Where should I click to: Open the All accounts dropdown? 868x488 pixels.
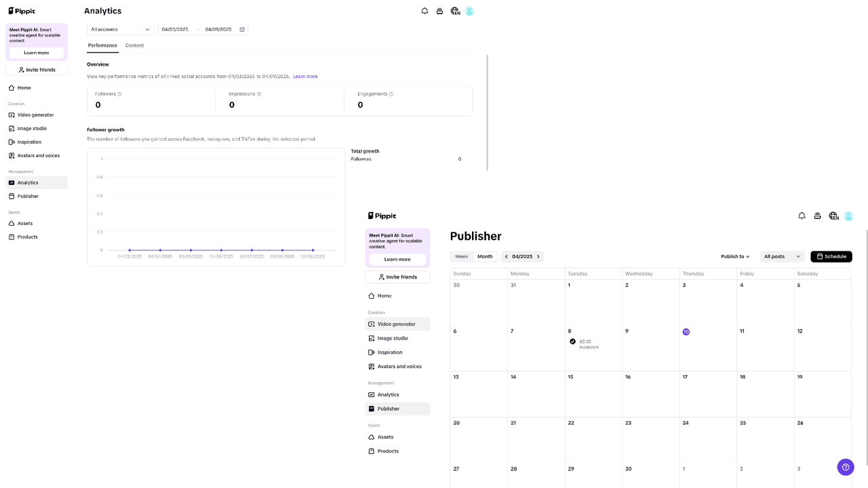[x=119, y=29]
